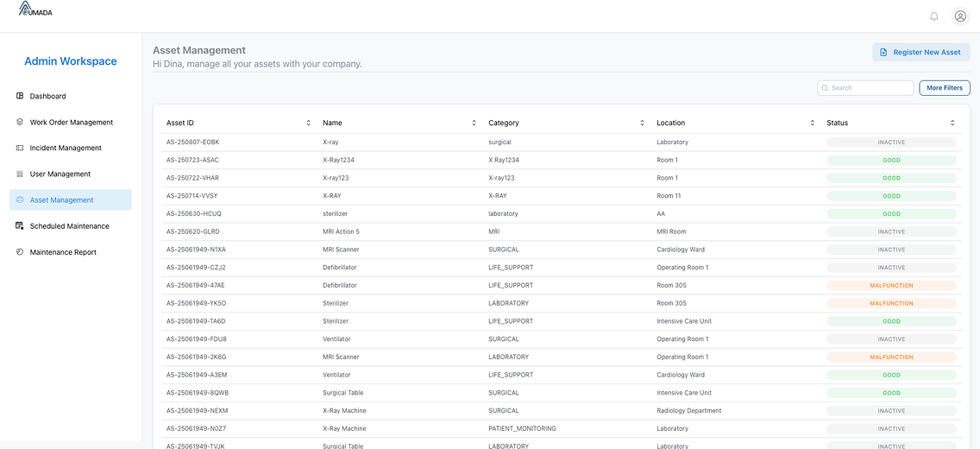Click the Scheduled Maintenance calendar icon
Screen dimensions: 980x449
tap(20, 226)
